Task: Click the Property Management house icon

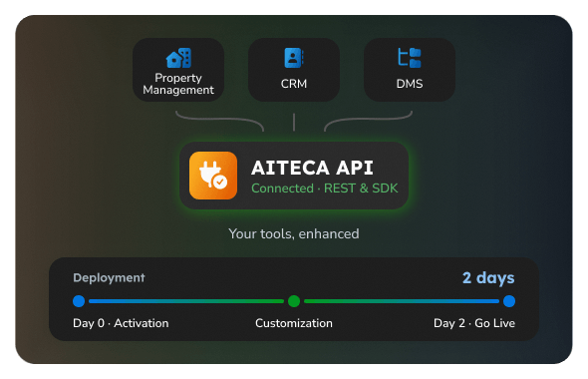Action: pos(178,58)
